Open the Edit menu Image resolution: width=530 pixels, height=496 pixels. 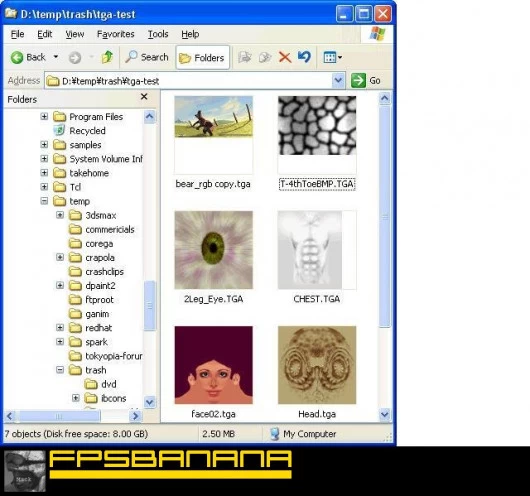click(x=45, y=34)
